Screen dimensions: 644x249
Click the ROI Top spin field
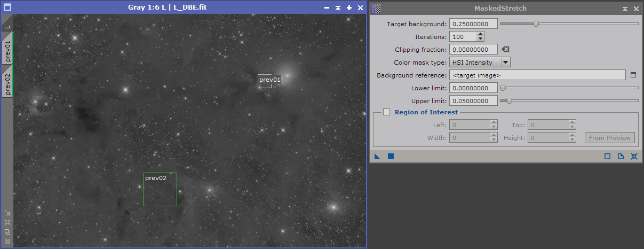552,125
